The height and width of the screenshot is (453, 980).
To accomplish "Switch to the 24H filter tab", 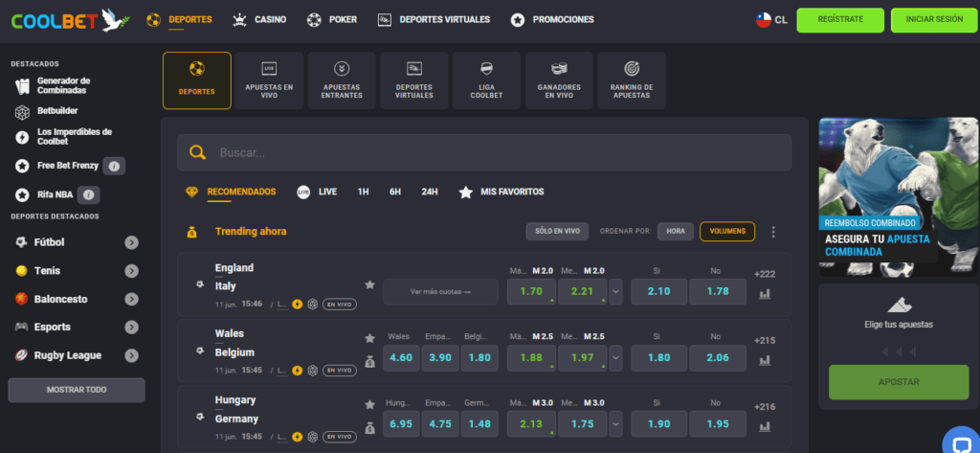I will pyautogui.click(x=430, y=192).
